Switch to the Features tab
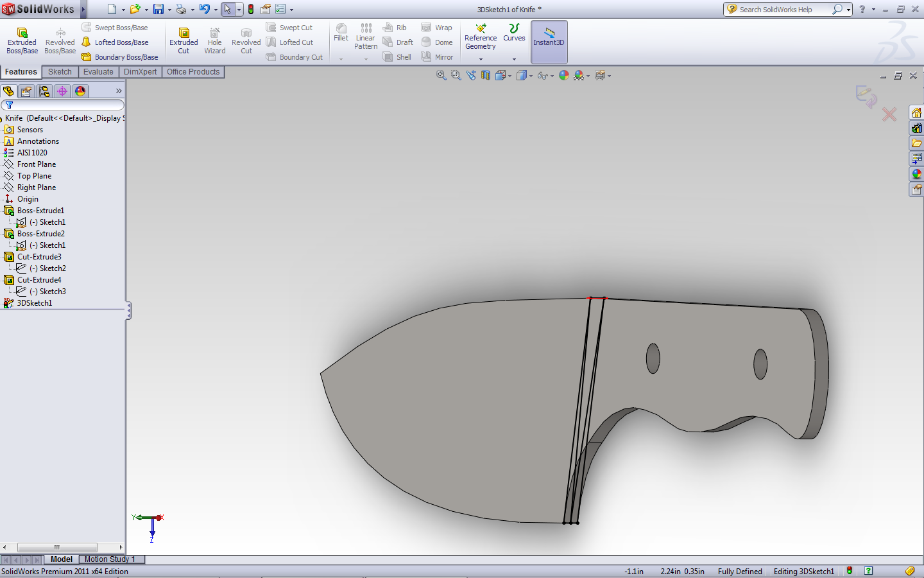 [x=21, y=72]
